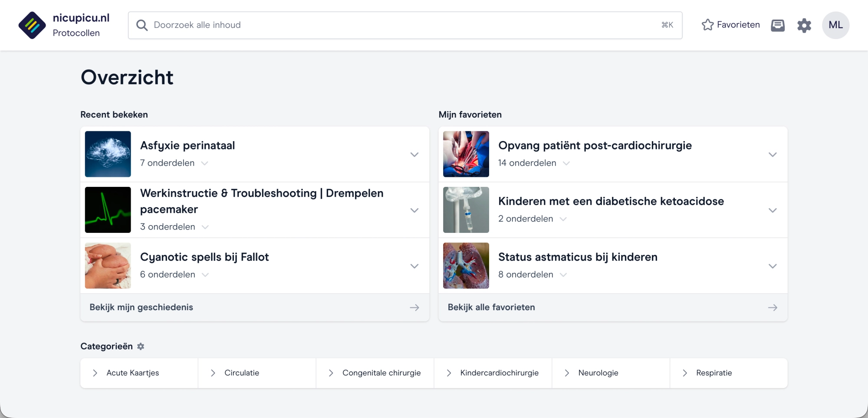Click arrow icon next to Bekijk alle favorieten
This screenshot has width=868, height=418.
pyautogui.click(x=773, y=308)
